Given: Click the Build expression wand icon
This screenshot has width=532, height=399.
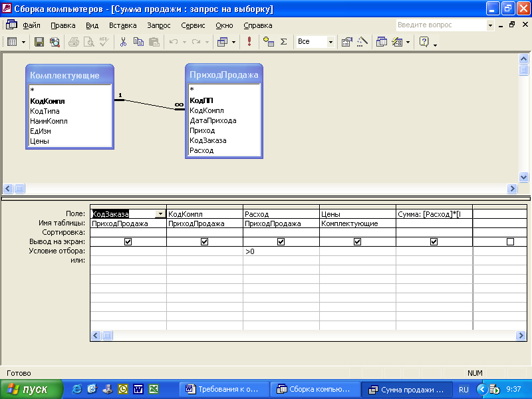Looking at the screenshot, I should pyautogui.click(x=362, y=41).
